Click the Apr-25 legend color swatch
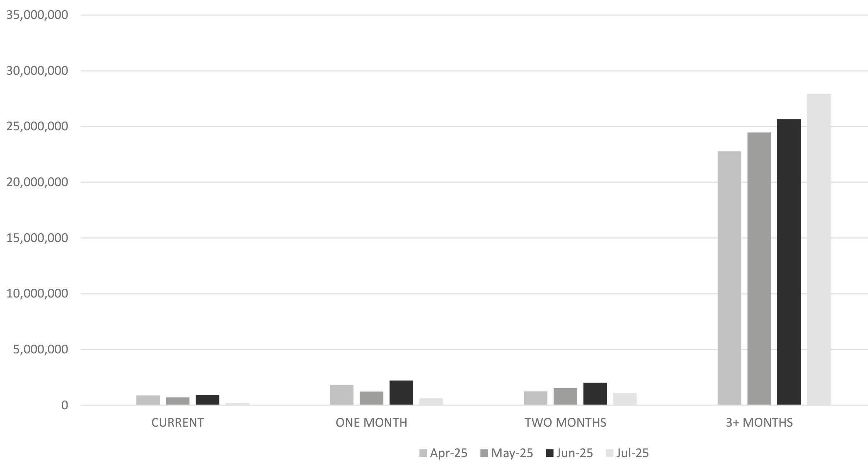The height and width of the screenshot is (468, 868). 423,453
